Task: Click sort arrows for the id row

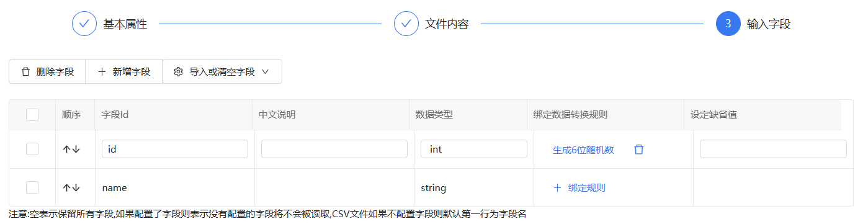Action: [x=71, y=150]
